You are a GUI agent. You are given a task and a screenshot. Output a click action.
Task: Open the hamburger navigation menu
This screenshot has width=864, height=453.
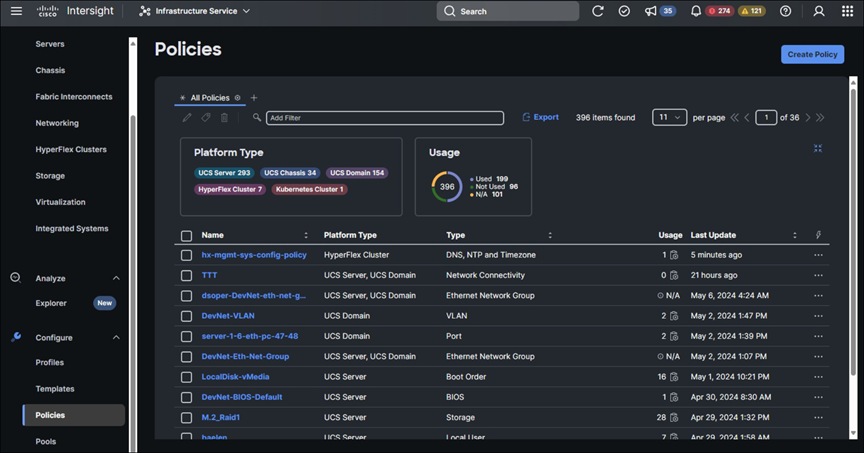[x=17, y=11]
